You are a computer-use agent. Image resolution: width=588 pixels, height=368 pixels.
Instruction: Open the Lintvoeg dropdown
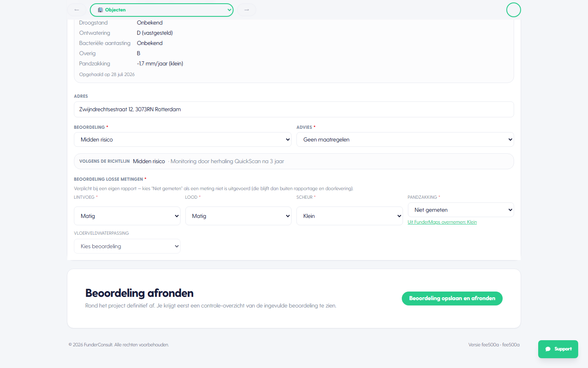click(127, 216)
